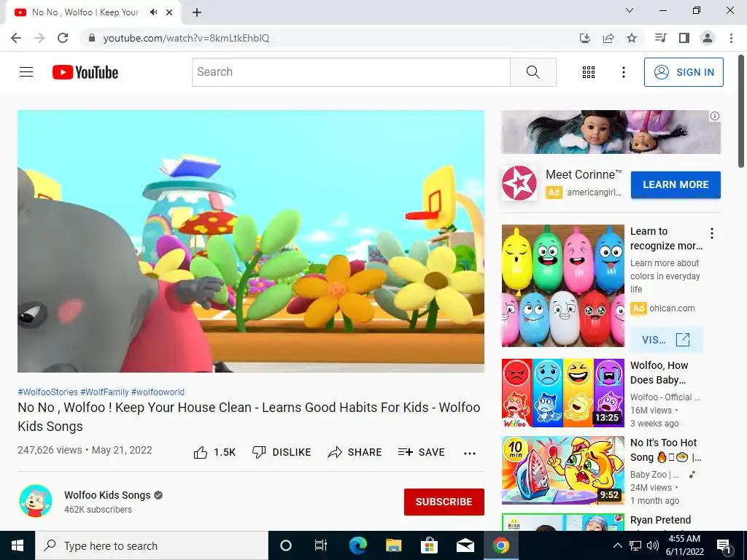Open No It's Too Hot Song thumbnail
This screenshot has width=747, height=560.
point(562,470)
